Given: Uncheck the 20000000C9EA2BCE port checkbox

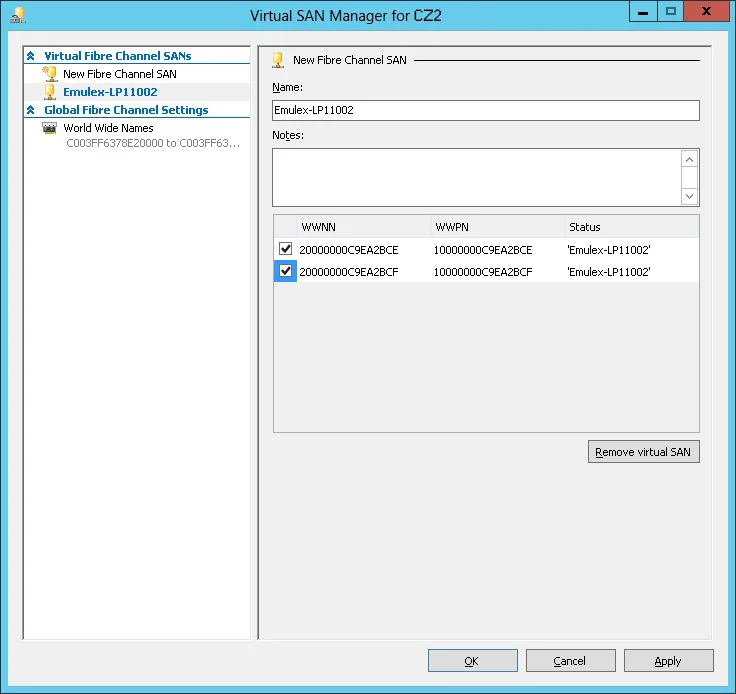Looking at the screenshot, I should [285, 249].
